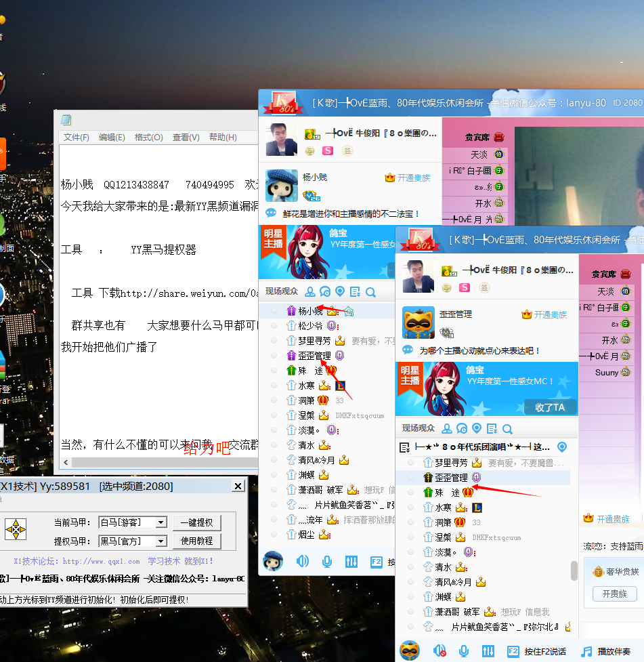Click the search magnifier in back YY audience toolbar
The image size is (644, 662).
coord(370,292)
